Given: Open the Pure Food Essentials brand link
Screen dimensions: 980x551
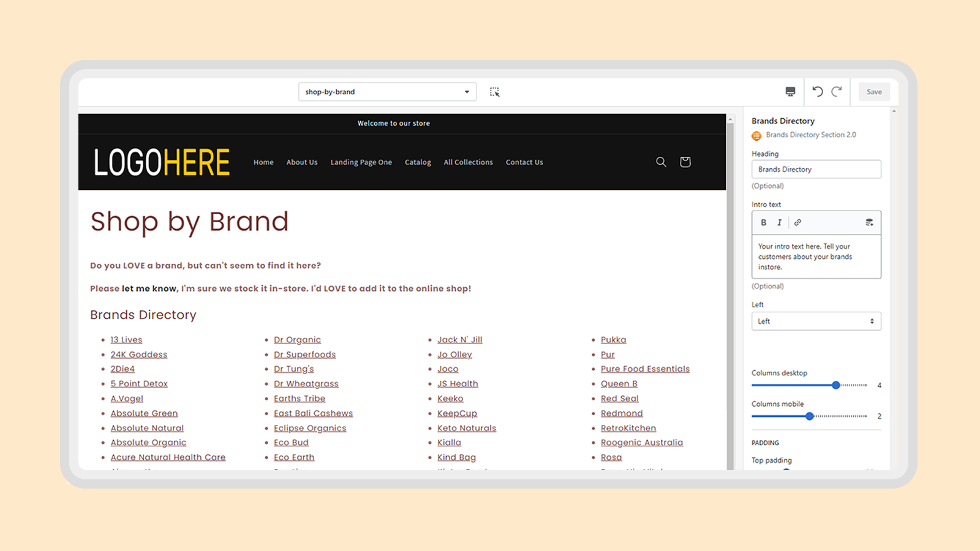Looking at the screenshot, I should coord(645,369).
